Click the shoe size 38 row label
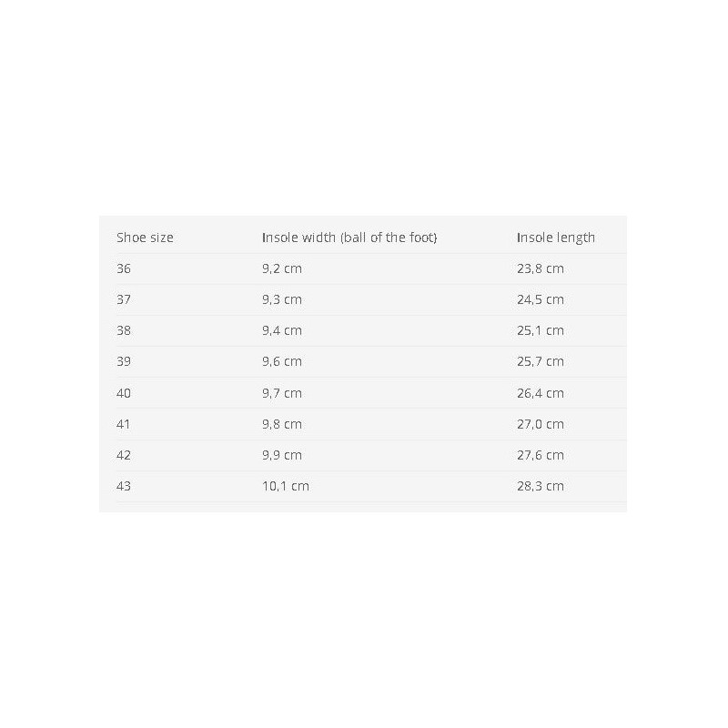Viewport: 728px width, 728px height. (124, 330)
